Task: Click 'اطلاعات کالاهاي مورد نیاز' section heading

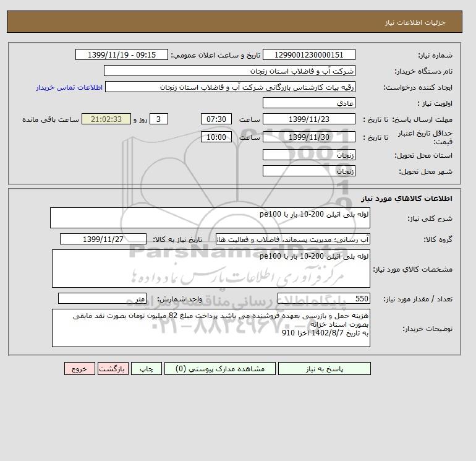Action: (407, 199)
